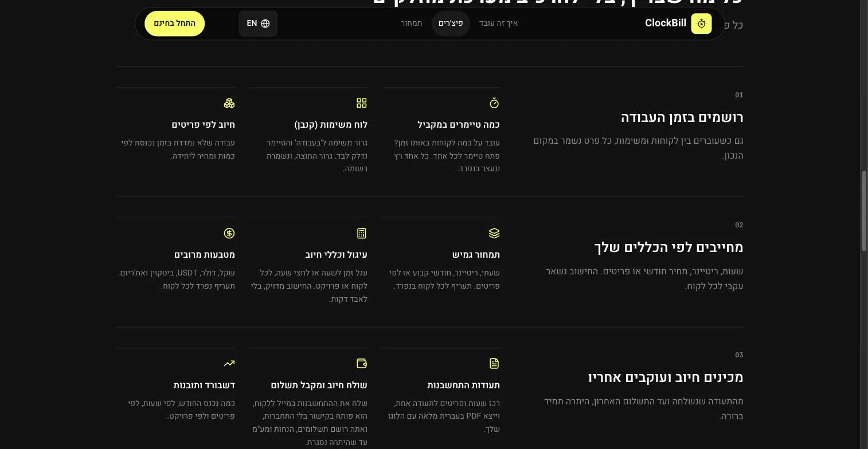Click section title רושמים בזמן העבודה
The width and height of the screenshot is (868, 449).
(682, 117)
